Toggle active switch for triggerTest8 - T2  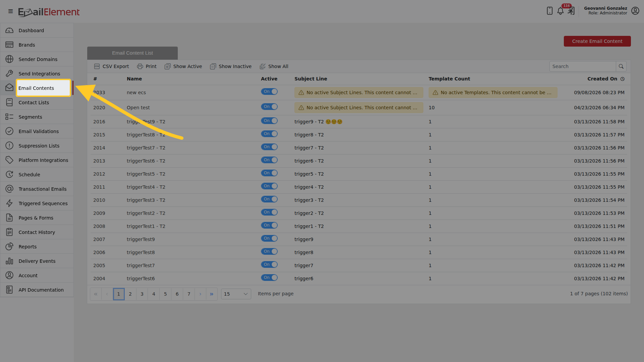coord(269,134)
